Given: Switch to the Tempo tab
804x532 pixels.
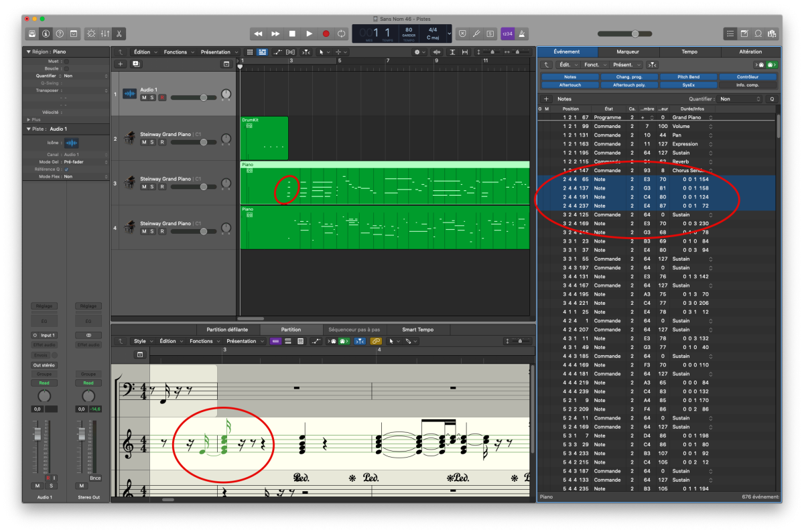Looking at the screenshot, I should coord(689,52).
